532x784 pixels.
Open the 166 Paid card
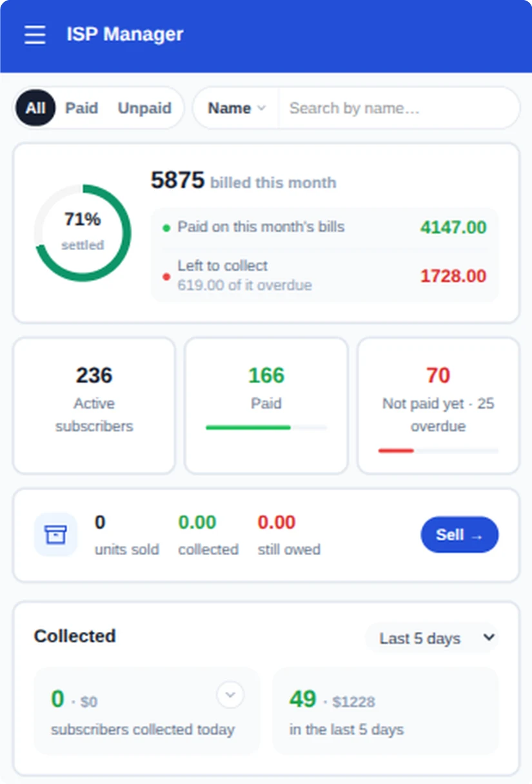point(266,406)
